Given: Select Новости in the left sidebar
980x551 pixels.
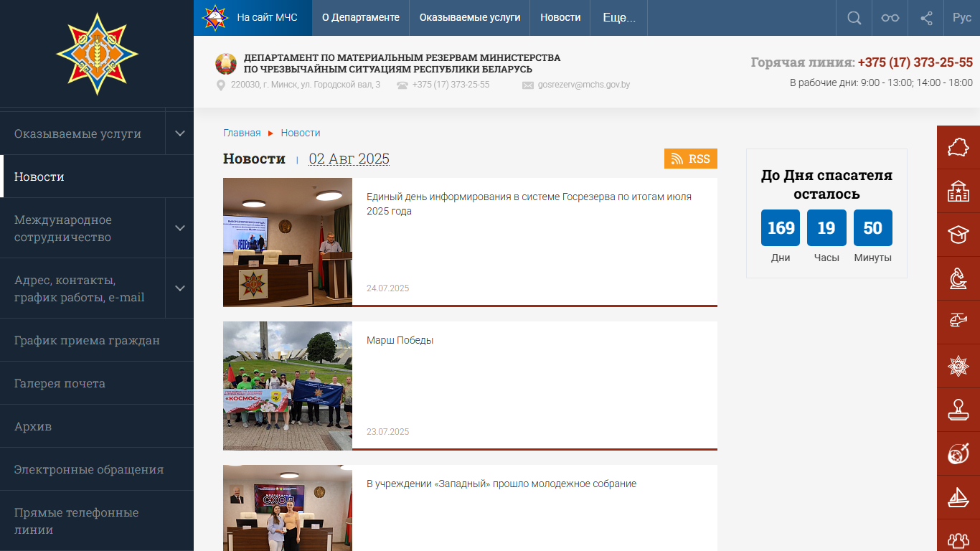Looking at the screenshot, I should point(97,176).
